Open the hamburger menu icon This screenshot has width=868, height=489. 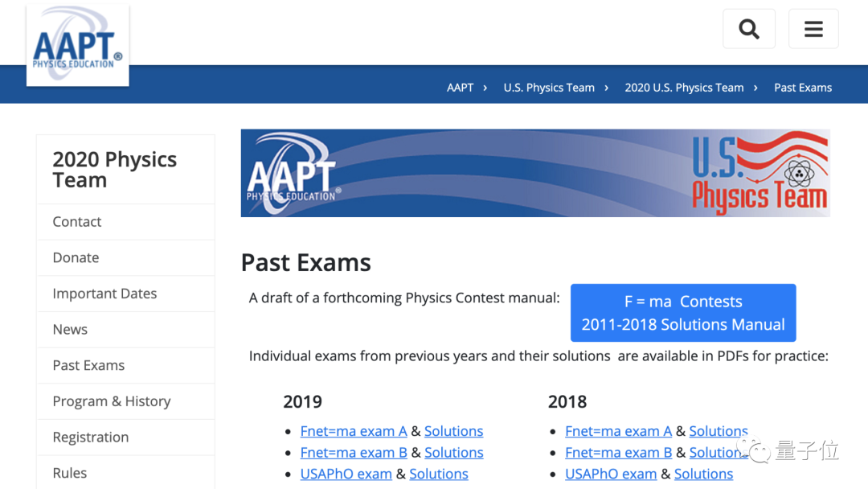(813, 30)
